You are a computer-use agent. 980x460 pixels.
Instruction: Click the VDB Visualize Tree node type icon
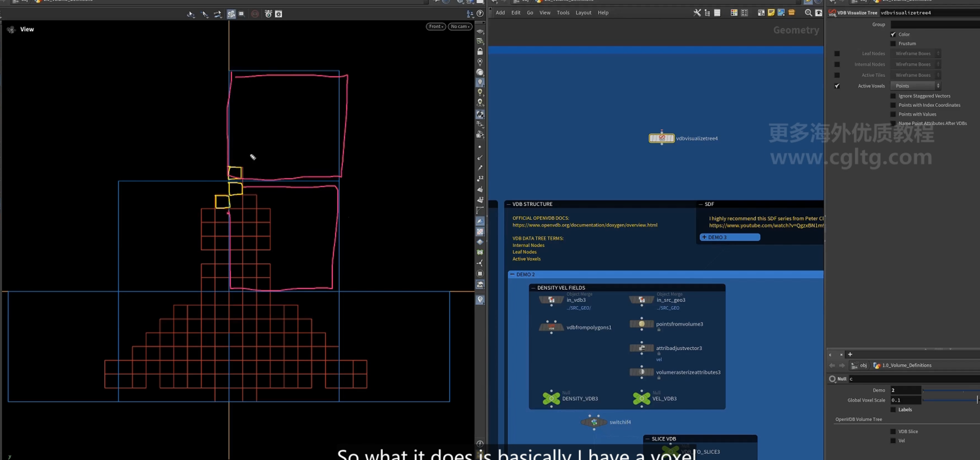(x=832, y=12)
